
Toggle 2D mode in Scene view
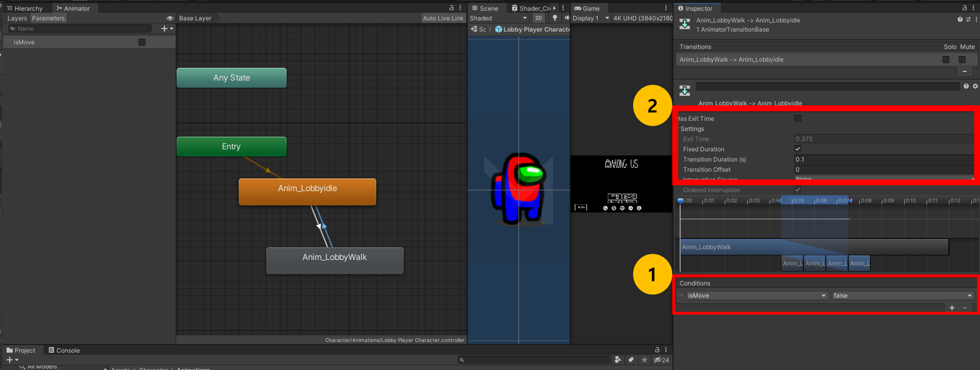click(x=539, y=18)
